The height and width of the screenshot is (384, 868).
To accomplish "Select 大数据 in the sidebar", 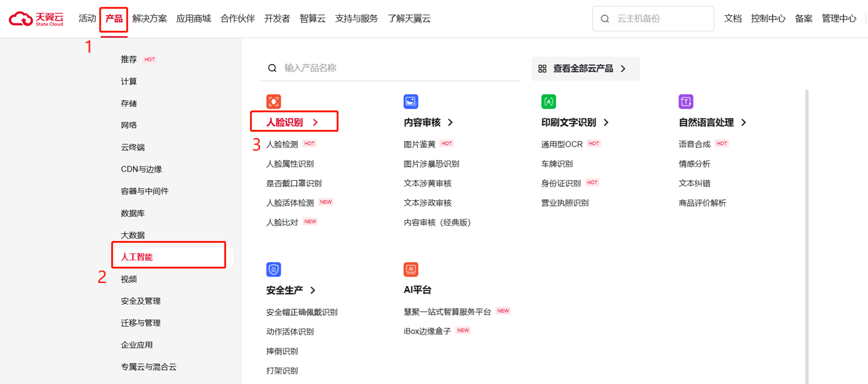I will (x=133, y=235).
